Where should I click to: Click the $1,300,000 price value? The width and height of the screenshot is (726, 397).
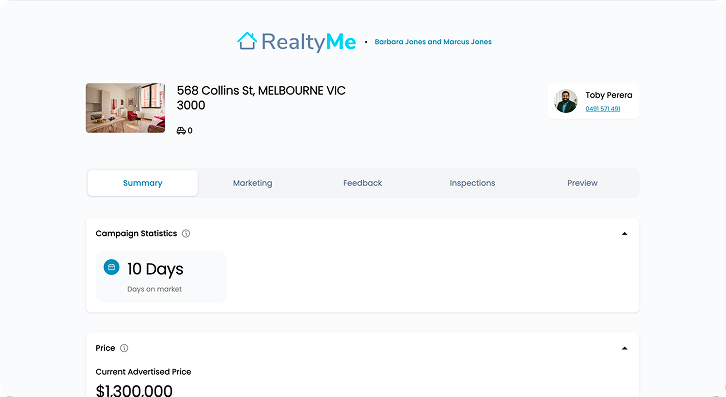134,391
